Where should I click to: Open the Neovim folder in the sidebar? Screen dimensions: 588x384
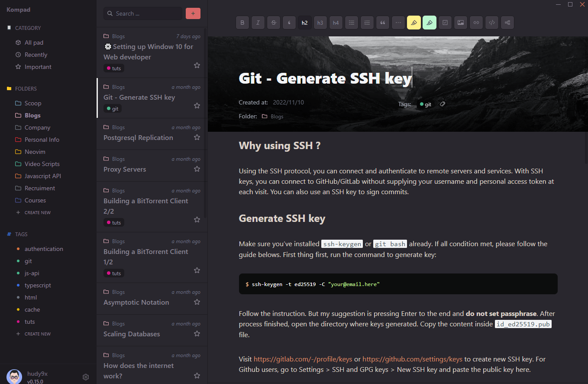pyautogui.click(x=35, y=152)
